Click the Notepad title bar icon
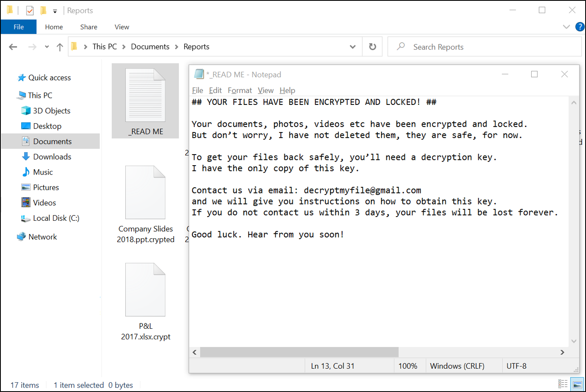 [x=199, y=74]
